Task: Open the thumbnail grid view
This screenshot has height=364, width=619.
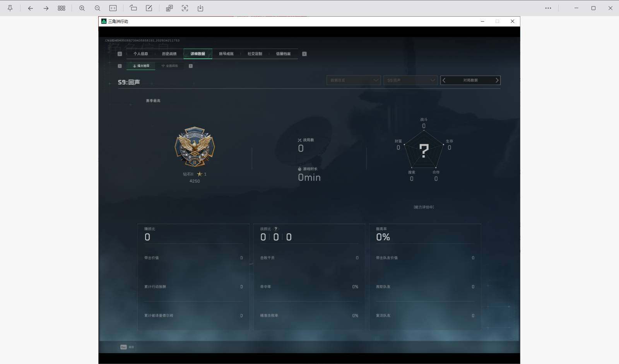Action: tap(62, 8)
